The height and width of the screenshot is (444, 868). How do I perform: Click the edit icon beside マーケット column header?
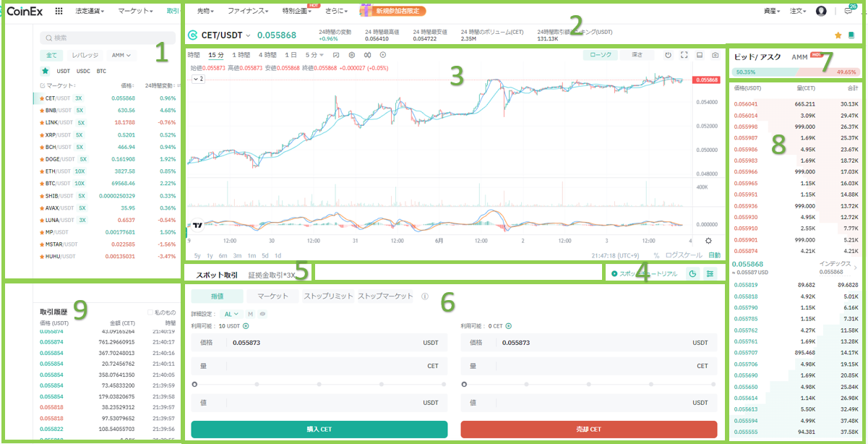pyautogui.click(x=41, y=85)
